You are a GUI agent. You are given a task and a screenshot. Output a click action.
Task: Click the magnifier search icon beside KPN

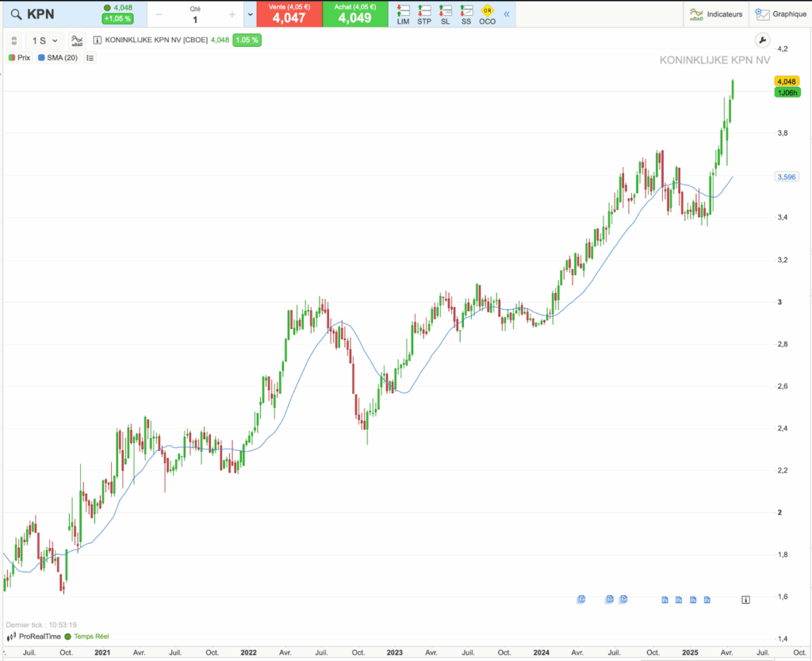[x=16, y=14]
